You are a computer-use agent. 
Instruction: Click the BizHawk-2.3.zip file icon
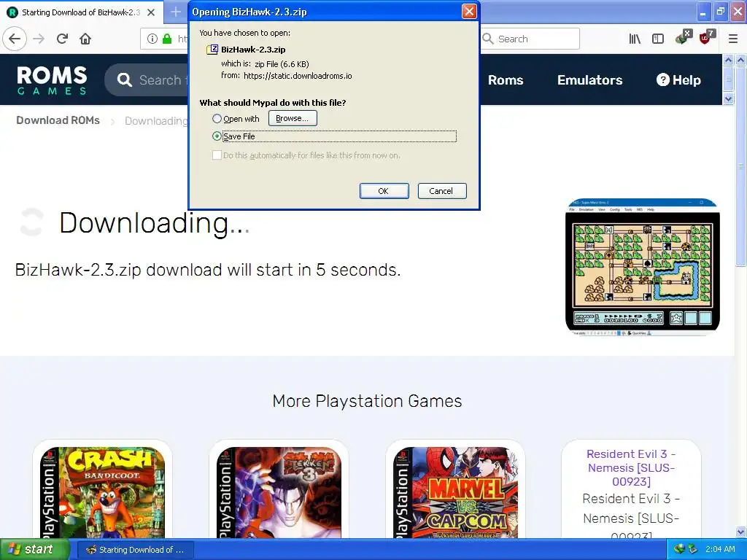click(x=212, y=49)
